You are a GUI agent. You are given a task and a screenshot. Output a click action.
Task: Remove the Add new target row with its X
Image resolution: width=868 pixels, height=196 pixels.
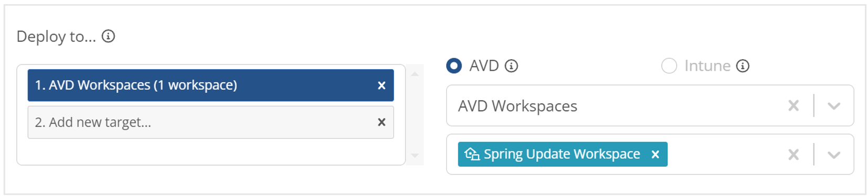[382, 122]
